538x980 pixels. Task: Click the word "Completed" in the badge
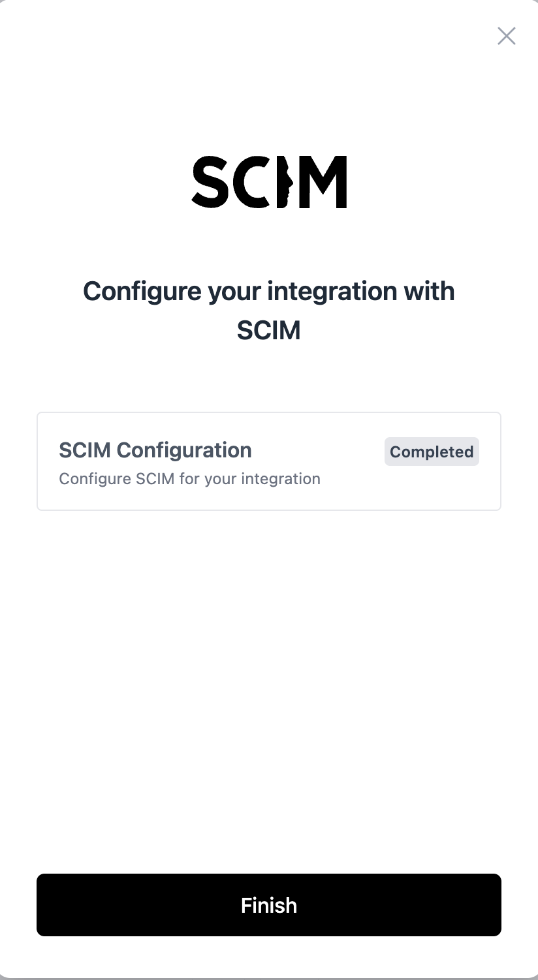(x=432, y=452)
